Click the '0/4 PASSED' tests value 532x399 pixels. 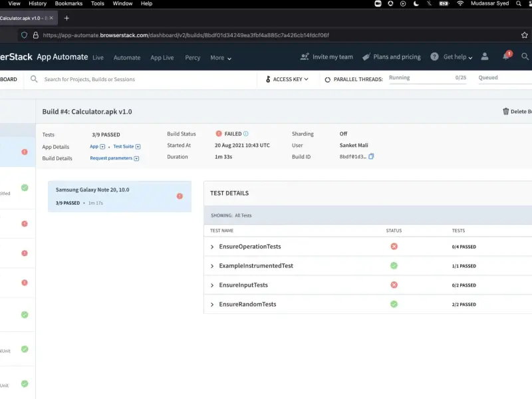pyautogui.click(x=464, y=247)
